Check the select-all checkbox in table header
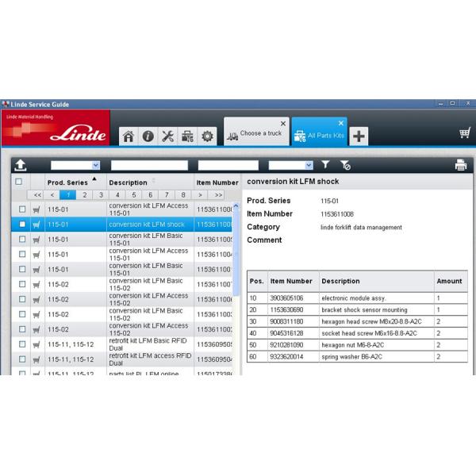This screenshot has height=476, width=476. tap(18, 182)
